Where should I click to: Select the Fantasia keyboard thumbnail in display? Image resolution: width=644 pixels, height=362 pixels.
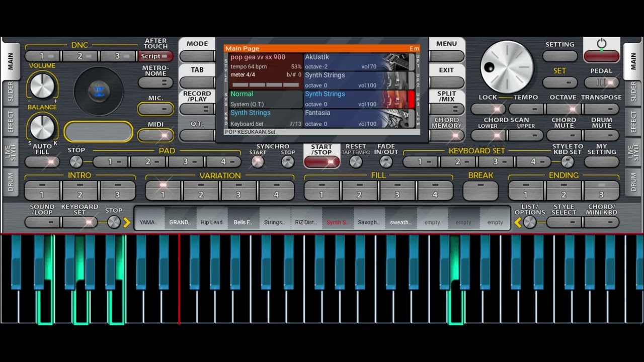[x=396, y=119]
